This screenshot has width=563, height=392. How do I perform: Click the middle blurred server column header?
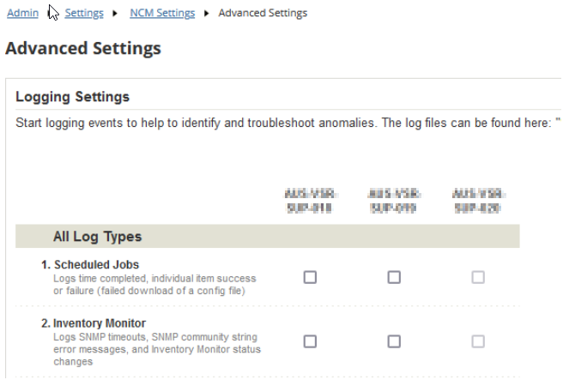(394, 201)
